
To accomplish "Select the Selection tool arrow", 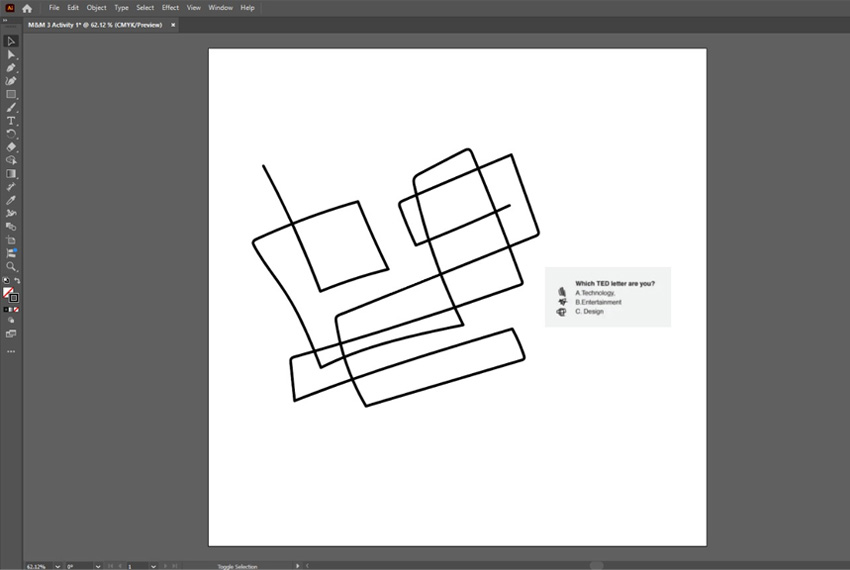I will tap(11, 41).
